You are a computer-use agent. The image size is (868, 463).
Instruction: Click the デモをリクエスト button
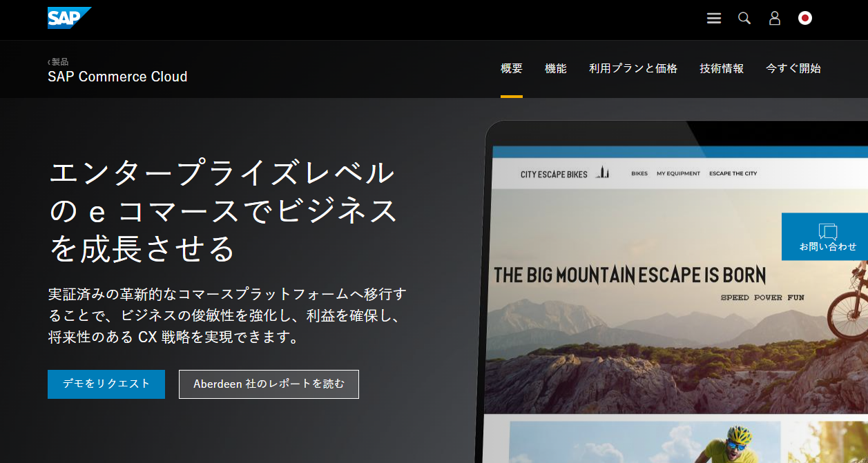(106, 384)
